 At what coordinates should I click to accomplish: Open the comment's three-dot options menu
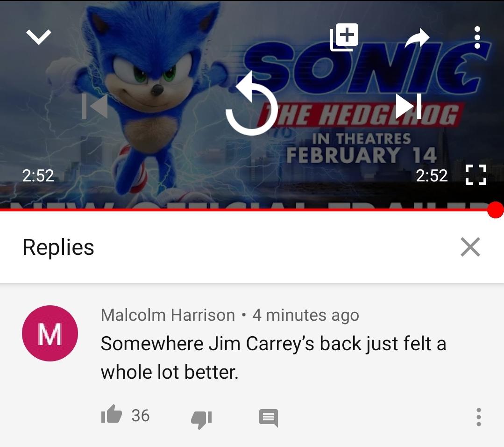[x=479, y=417]
